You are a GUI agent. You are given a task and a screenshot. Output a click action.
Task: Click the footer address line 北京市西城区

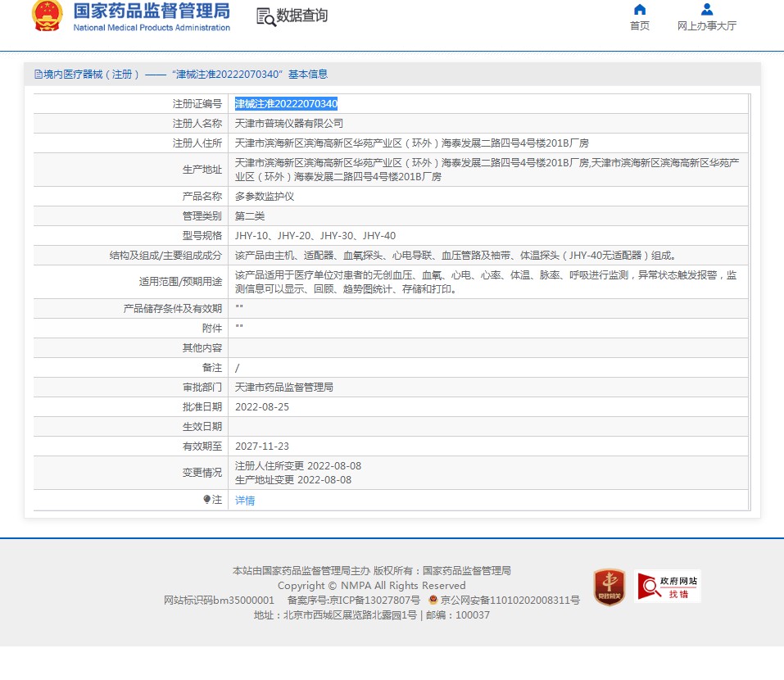click(371, 615)
